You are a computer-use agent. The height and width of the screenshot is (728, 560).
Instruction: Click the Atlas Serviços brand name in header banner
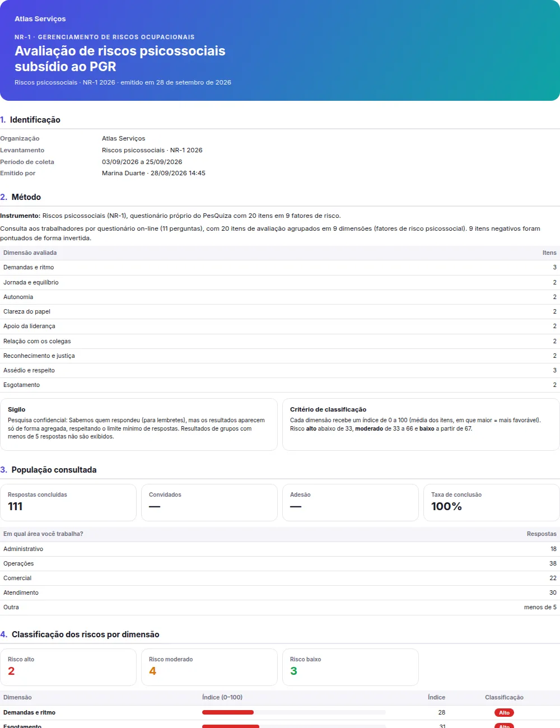pos(40,18)
